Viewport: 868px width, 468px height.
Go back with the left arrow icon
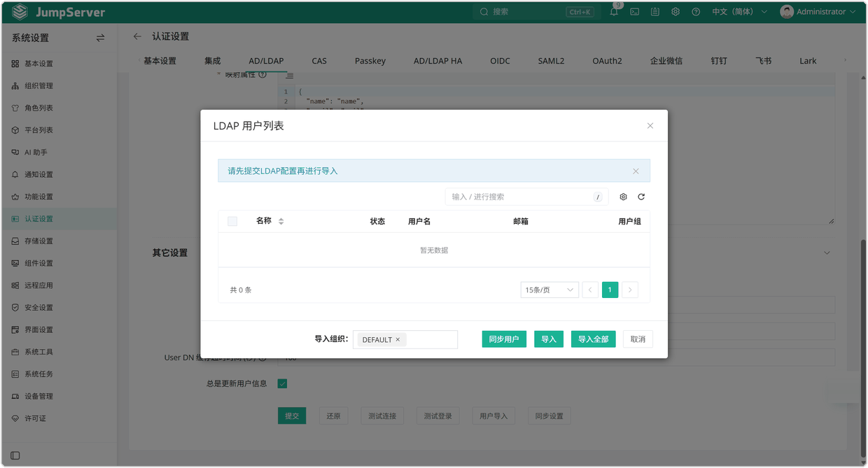[137, 36]
